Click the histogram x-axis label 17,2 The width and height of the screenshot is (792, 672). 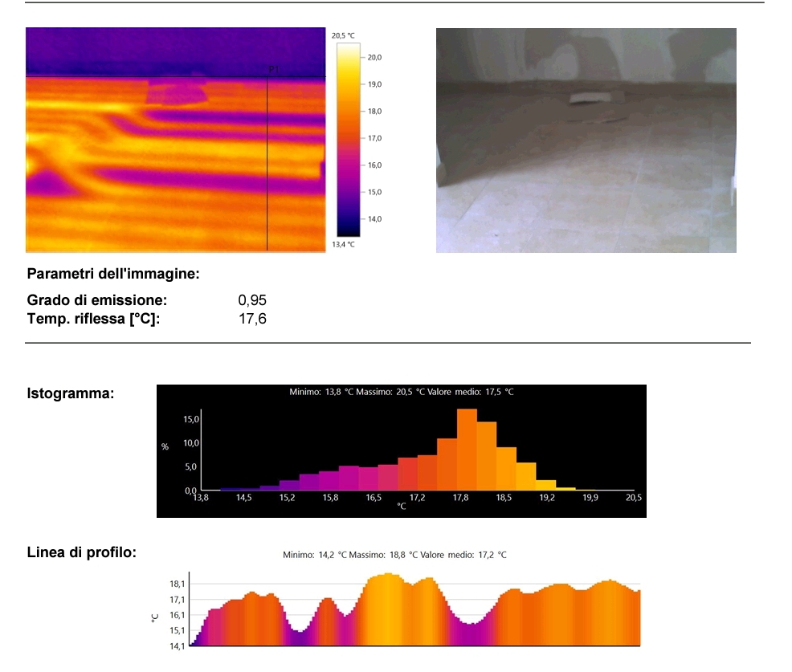[x=417, y=498]
